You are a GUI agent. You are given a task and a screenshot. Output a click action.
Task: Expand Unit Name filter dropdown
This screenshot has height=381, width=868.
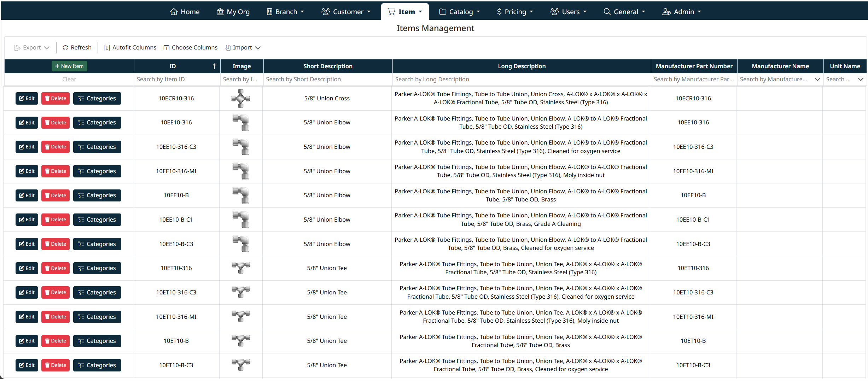tap(860, 80)
